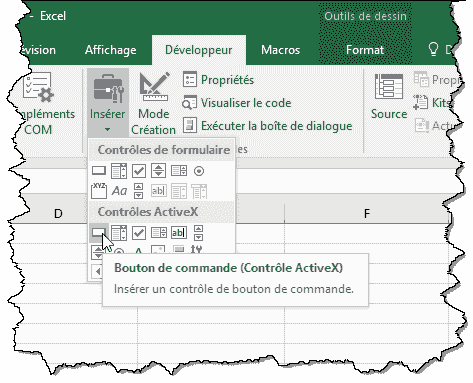Click the greyed-out form Text Field icon
The height and width of the screenshot is (383, 473).
tap(158, 191)
